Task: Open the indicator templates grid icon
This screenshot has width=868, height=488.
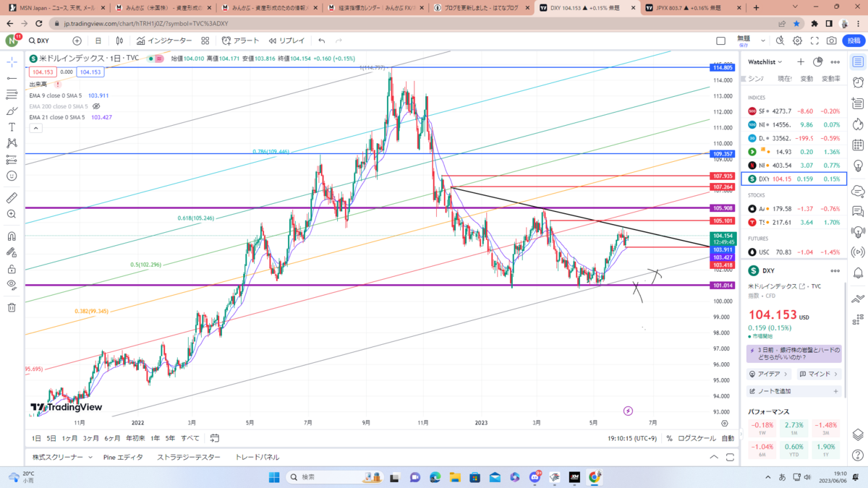Action: click(205, 40)
